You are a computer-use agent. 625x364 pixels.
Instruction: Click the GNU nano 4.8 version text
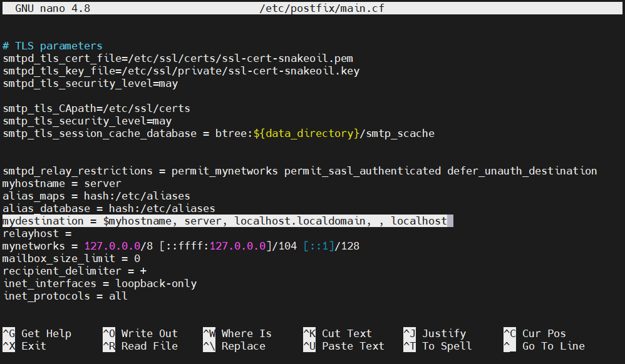click(53, 8)
